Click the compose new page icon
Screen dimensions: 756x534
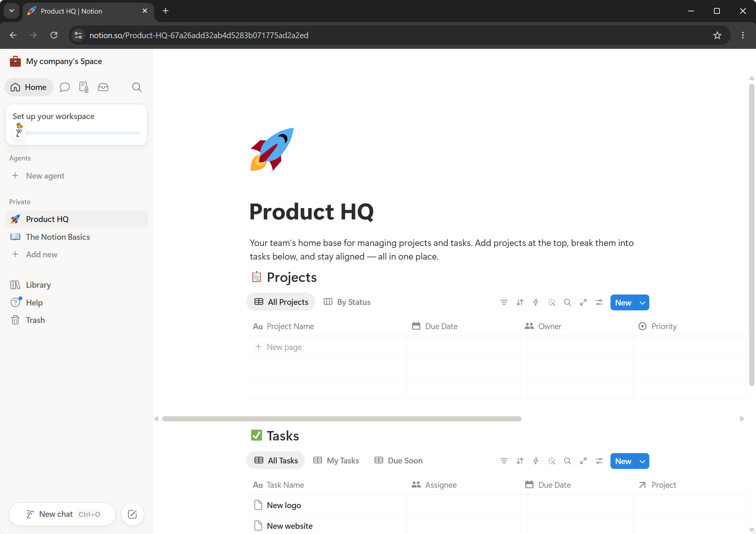(132, 514)
